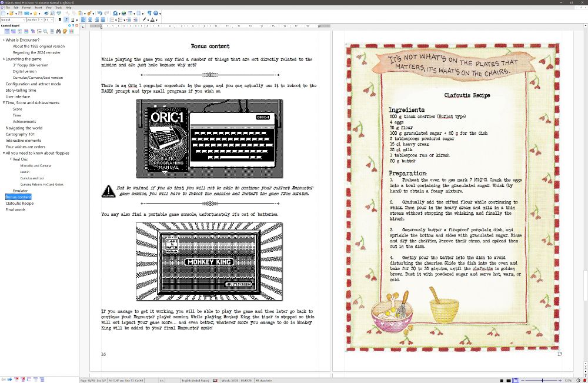Collapse Time, Score and Achievements node

[4, 102]
